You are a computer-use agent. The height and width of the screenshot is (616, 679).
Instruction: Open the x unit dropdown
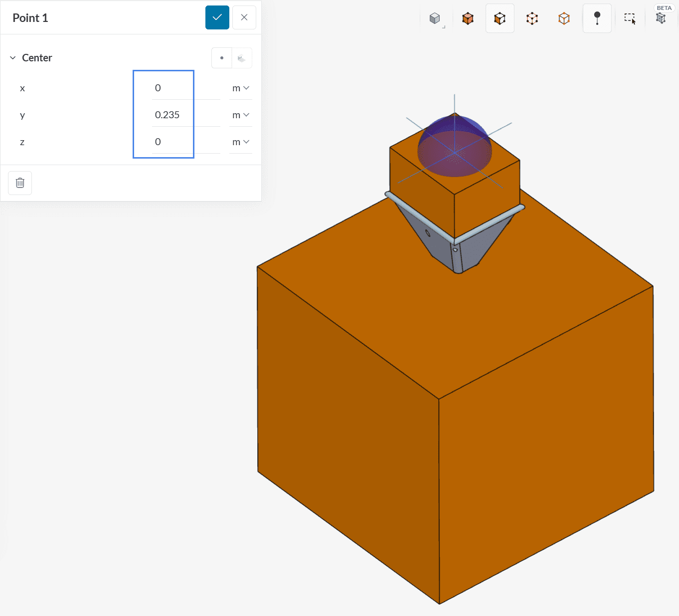(x=240, y=88)
